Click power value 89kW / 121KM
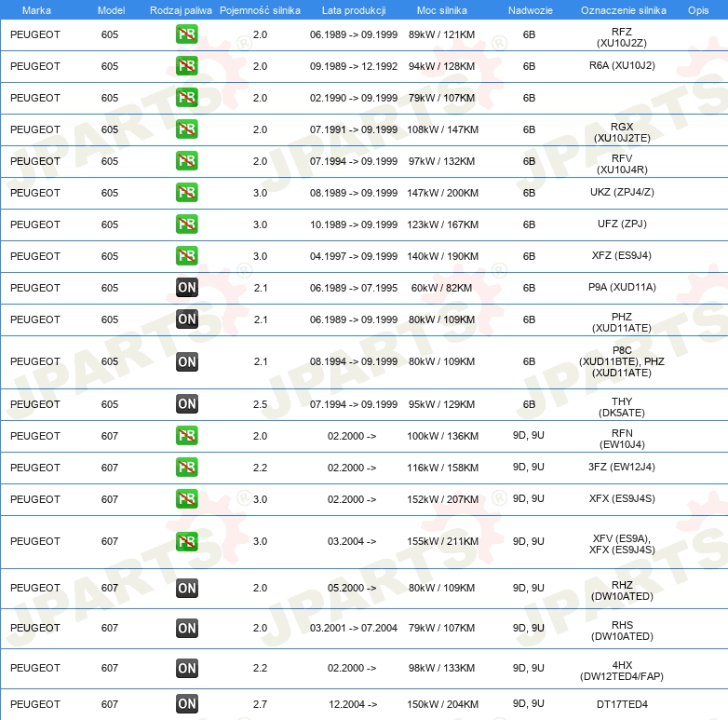 click(441, 34)
